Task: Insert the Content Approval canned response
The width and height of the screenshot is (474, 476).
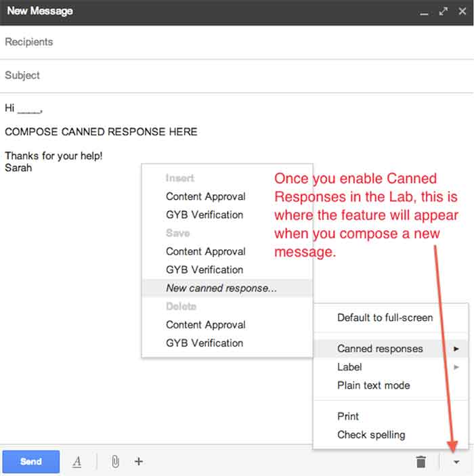Action: [205, 196]
